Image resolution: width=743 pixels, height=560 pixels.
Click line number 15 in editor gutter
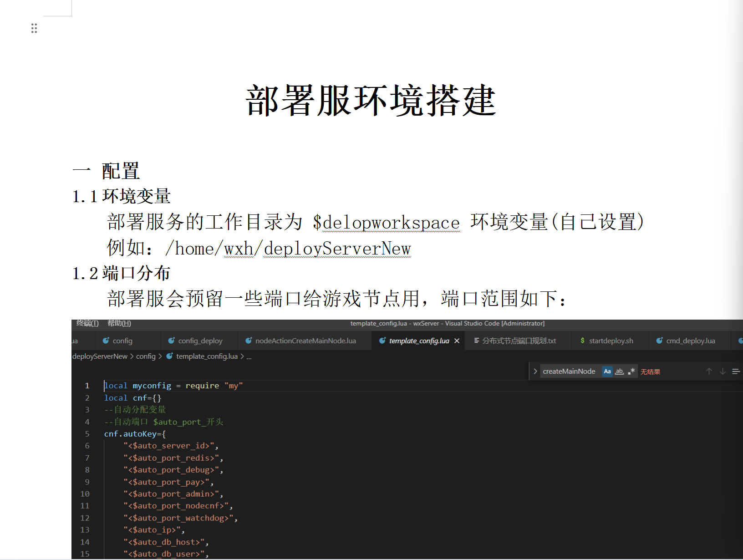85,554
